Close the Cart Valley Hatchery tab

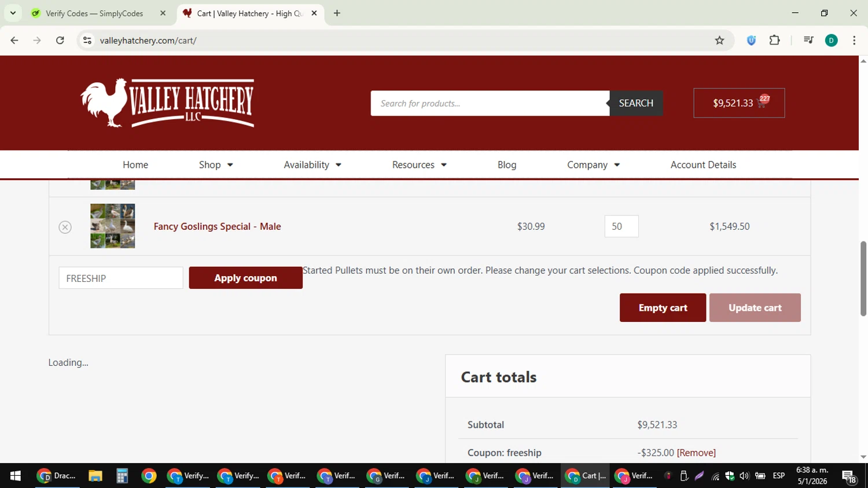coord(314,13)
